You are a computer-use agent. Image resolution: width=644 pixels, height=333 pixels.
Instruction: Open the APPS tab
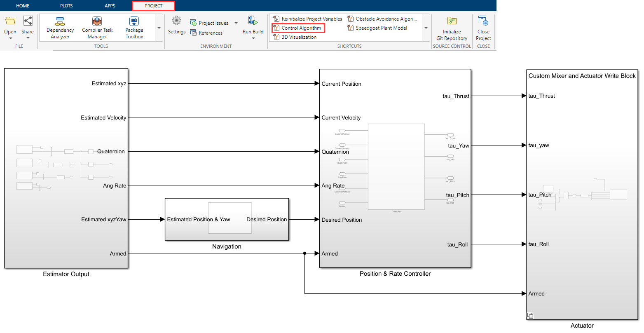pos(110,6)
